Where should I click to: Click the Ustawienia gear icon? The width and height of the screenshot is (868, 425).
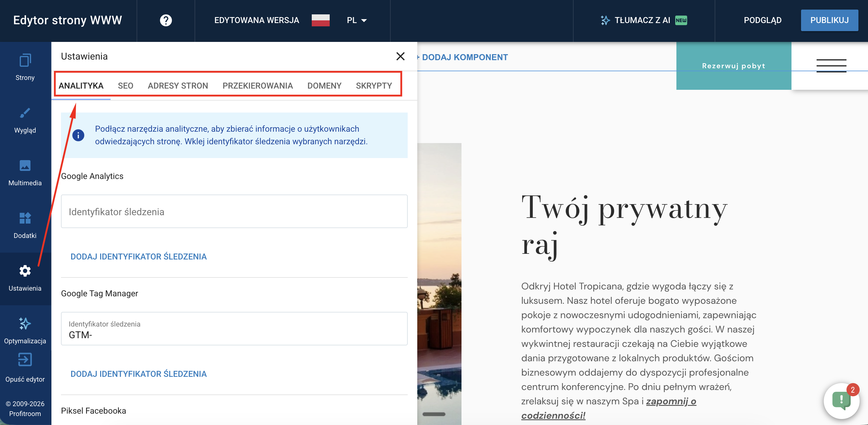point(25,271)
